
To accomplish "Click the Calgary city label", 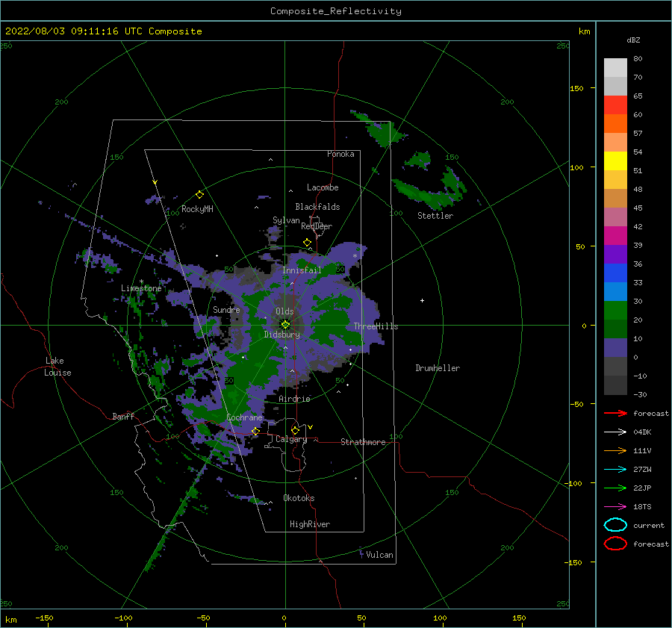I will (291, 439).
